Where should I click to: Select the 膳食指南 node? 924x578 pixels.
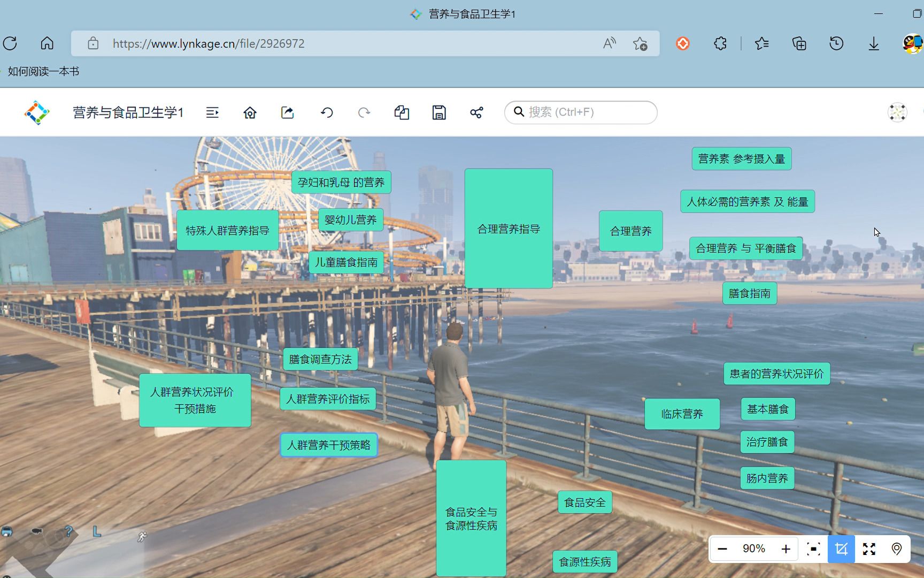tap(750, 293)
